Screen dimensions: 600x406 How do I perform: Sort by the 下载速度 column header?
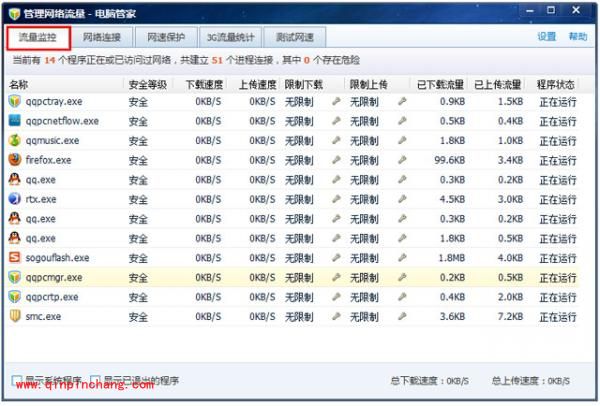[x=204, y=85]
